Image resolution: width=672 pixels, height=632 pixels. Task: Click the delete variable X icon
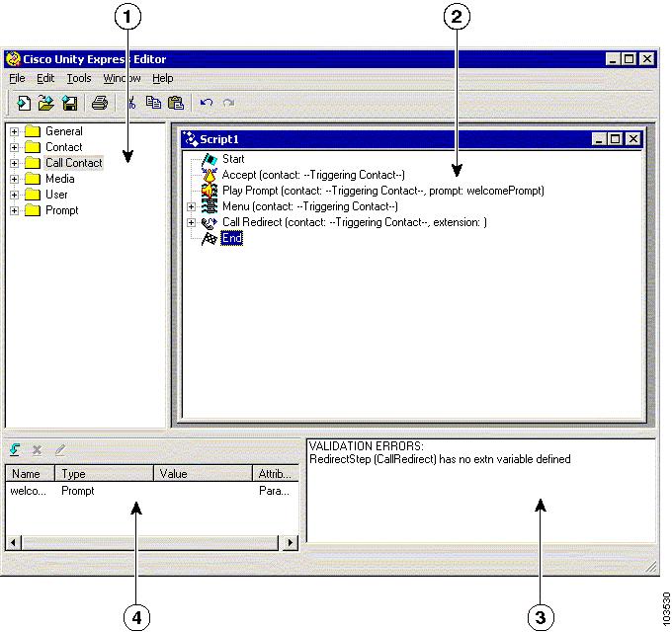[38, 449]
